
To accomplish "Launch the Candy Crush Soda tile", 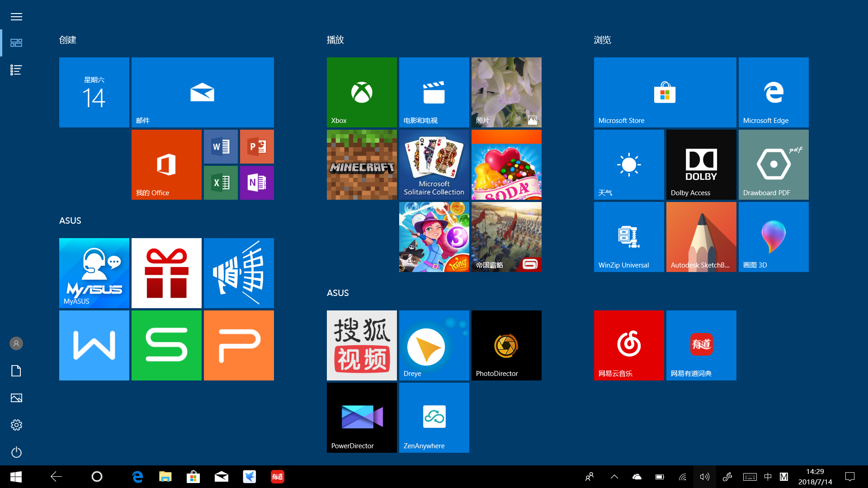I will point(506,164).
